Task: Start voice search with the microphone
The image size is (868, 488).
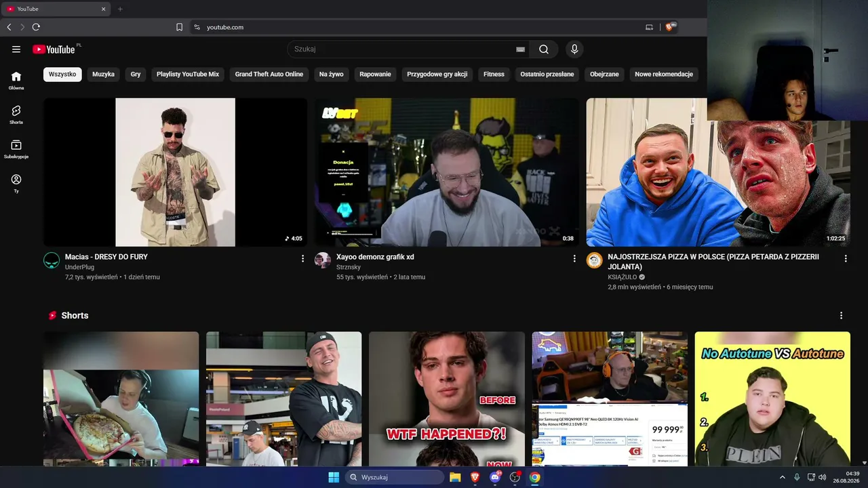Action: click(x=574, y=49)
